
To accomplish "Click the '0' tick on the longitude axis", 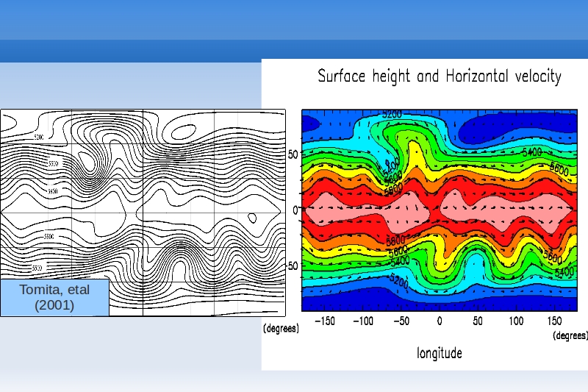I will tap(440, 321).
